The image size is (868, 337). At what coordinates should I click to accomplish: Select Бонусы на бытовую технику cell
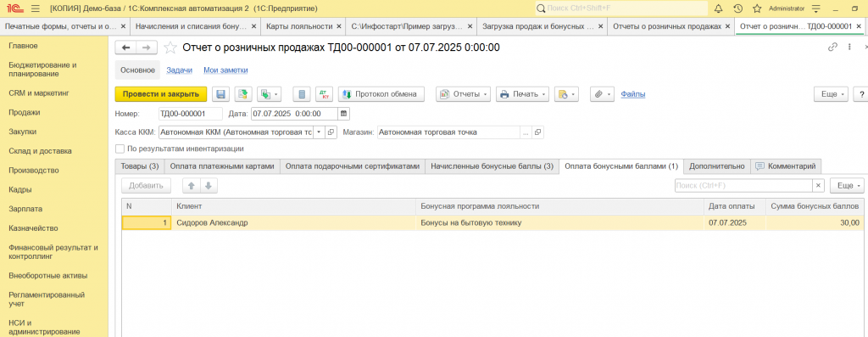coord(559,222)
